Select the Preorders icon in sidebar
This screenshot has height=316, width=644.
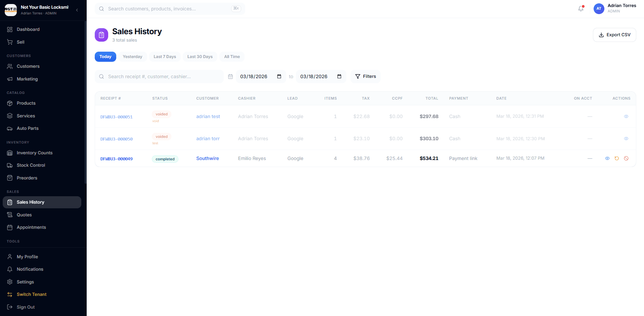click(10, 178)
